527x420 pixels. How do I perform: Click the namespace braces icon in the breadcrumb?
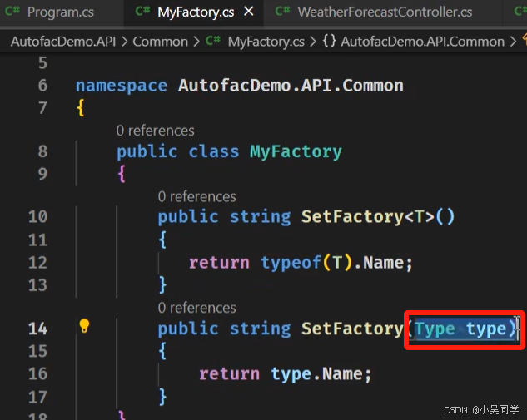point(329,42)
